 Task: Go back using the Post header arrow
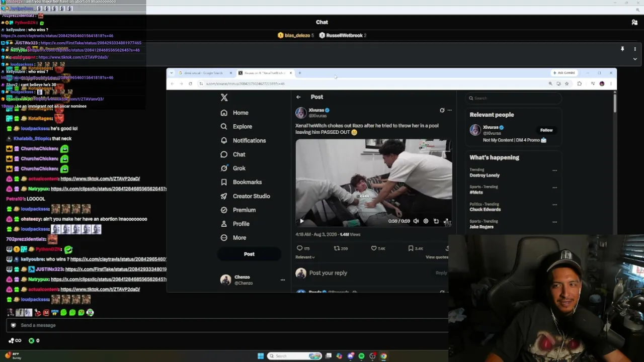(298, 97)
